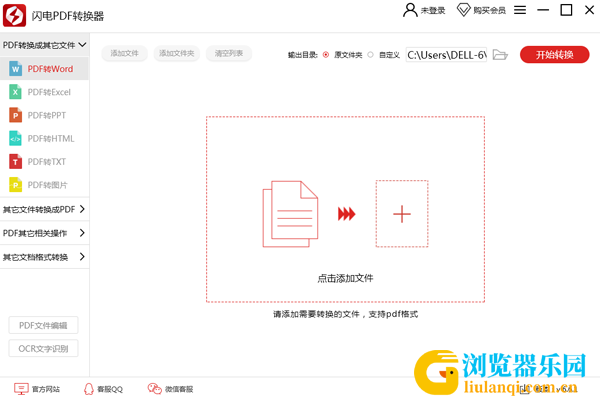Open OCR文字识别 button

(43, 348)
